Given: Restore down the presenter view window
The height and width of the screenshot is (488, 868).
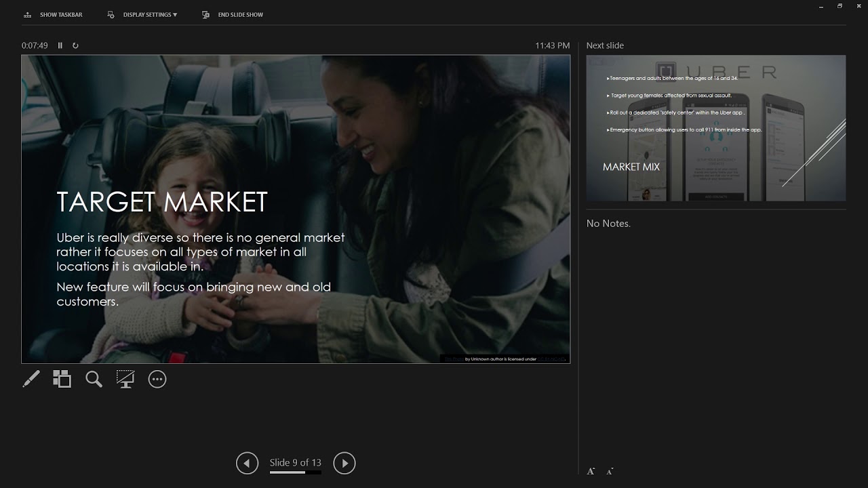Looking at the screenshot, I should (840, 6).
